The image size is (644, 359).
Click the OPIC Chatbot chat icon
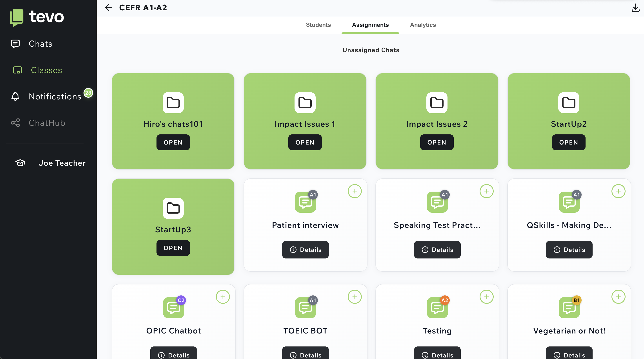pos(173,308)
